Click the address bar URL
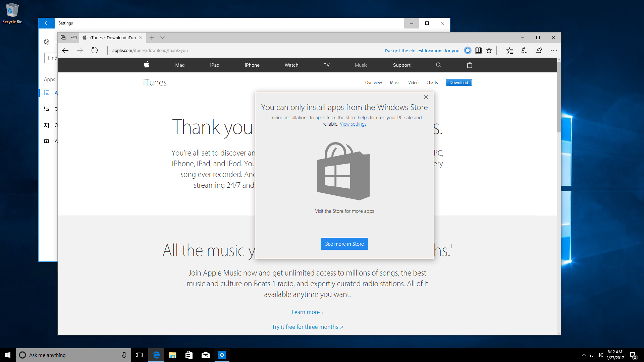 tap(150, 50)
